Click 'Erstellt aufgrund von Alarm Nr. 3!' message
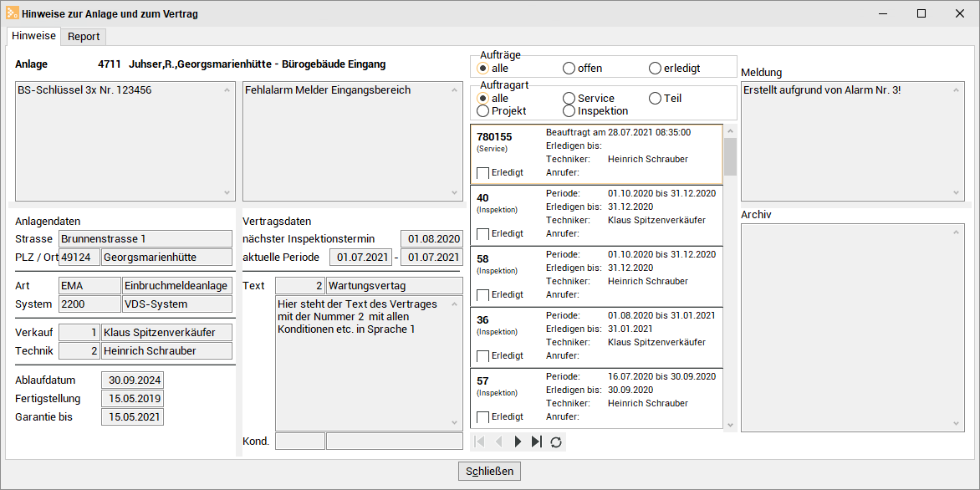This screenshot has height=490, width=980. click(x=823, y=90)
